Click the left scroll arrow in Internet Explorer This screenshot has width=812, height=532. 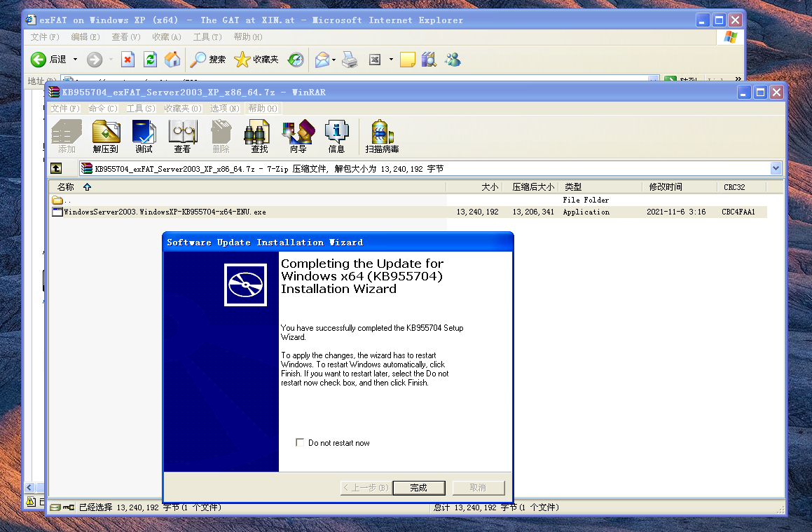tap(29, 487)
